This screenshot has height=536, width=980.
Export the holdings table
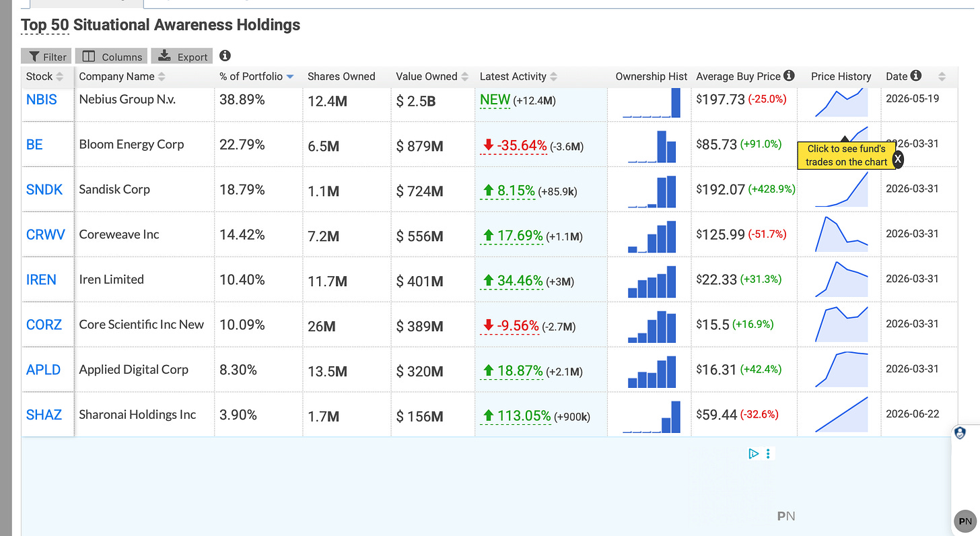[182, 57]
